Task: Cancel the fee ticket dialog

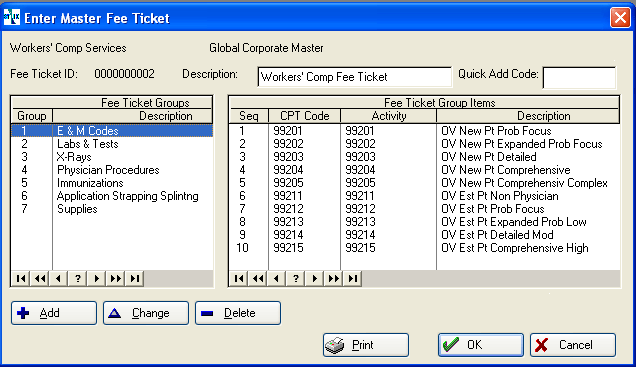Action: 573,345
